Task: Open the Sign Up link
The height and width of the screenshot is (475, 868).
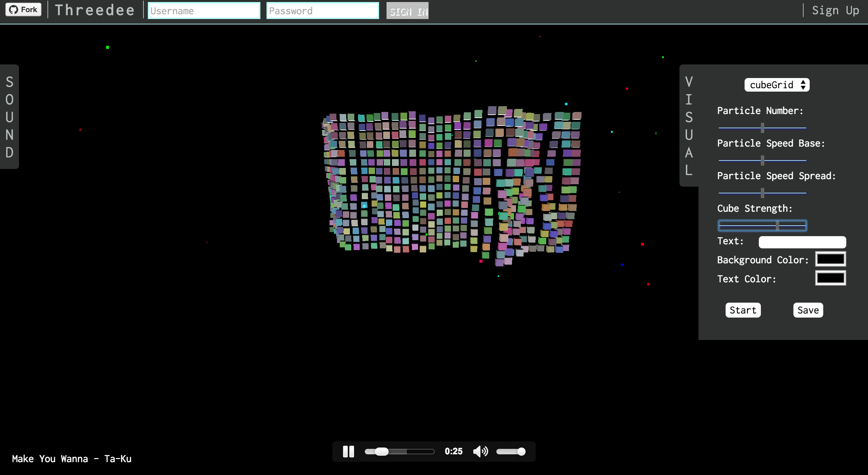Action: 835,10
